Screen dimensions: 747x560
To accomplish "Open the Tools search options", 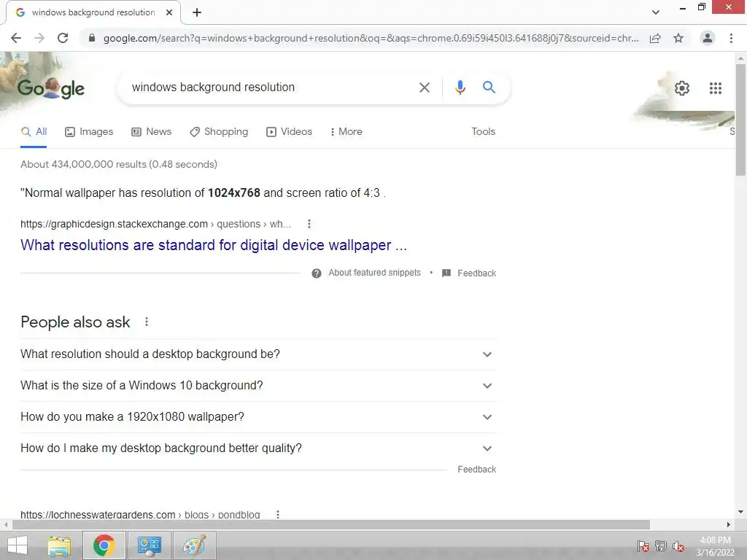I will click(x=484, y=132).
